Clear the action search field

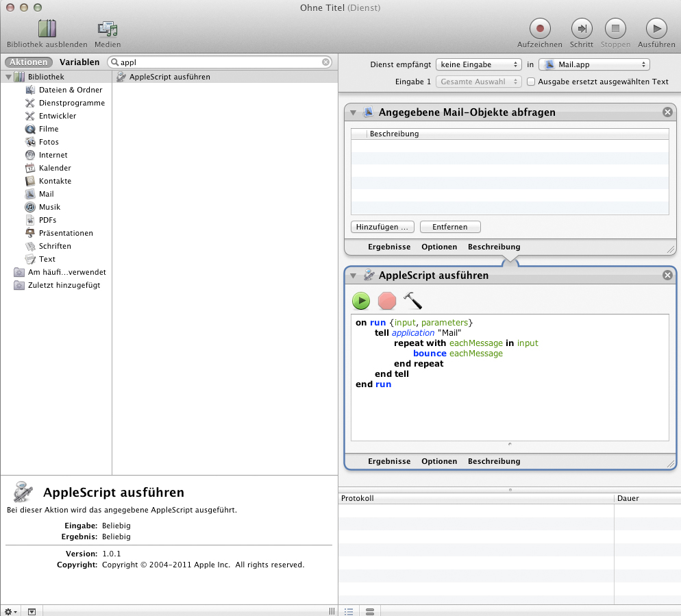[325, 62]
